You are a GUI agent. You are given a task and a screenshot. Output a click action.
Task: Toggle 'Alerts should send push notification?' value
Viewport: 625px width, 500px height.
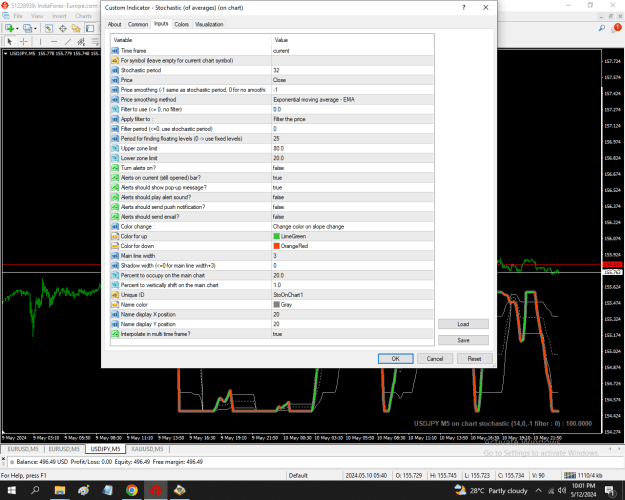click(x=352, y=207)
